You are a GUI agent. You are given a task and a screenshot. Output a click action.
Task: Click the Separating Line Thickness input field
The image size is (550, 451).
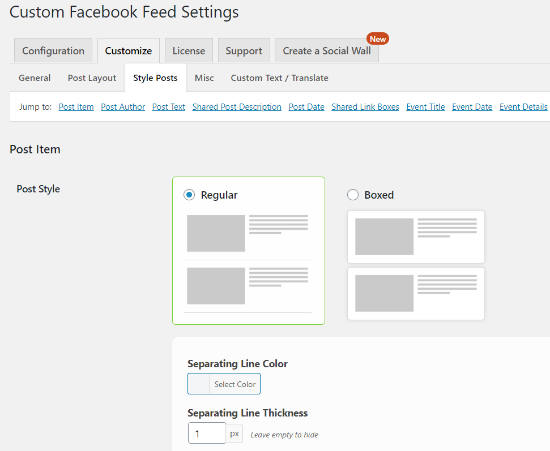[207, 433]
